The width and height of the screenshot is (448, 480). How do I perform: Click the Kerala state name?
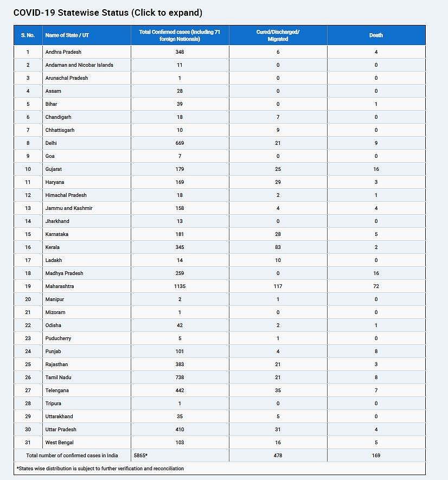click(x=53, y=247)
